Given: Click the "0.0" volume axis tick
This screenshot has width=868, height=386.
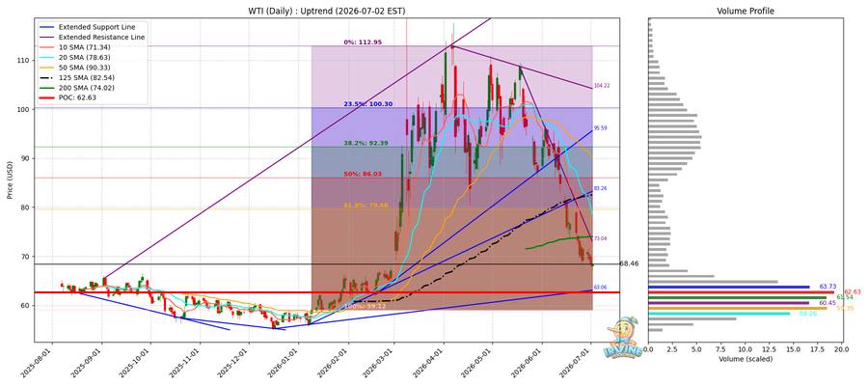Looking at the screenshot, I should [x=648, y=350].
